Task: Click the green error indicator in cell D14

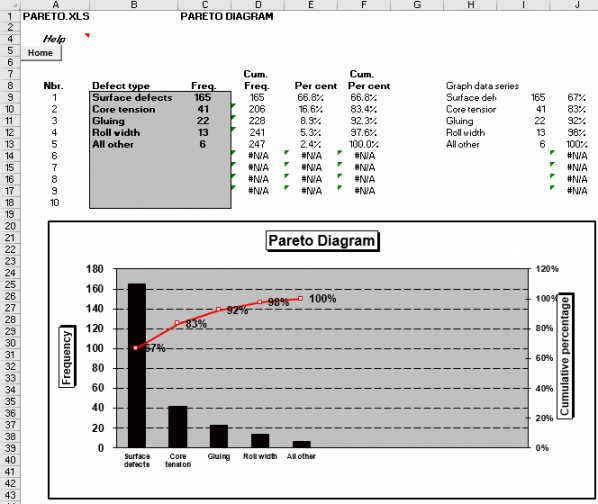Action: (233, 153)
